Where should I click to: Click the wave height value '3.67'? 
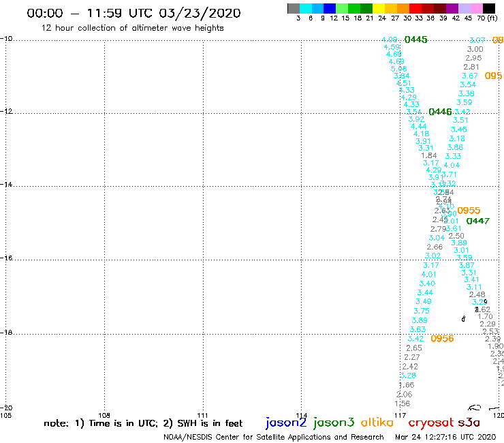tap(470, 76)
